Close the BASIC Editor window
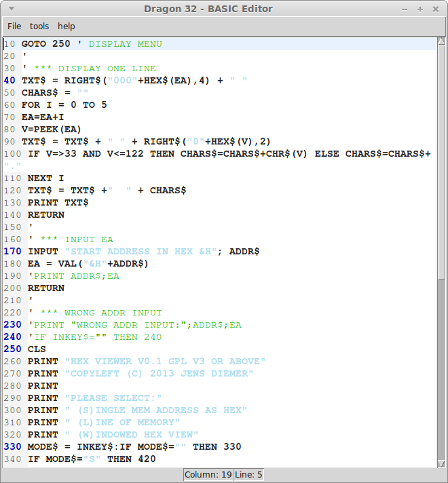 [436, 9]
